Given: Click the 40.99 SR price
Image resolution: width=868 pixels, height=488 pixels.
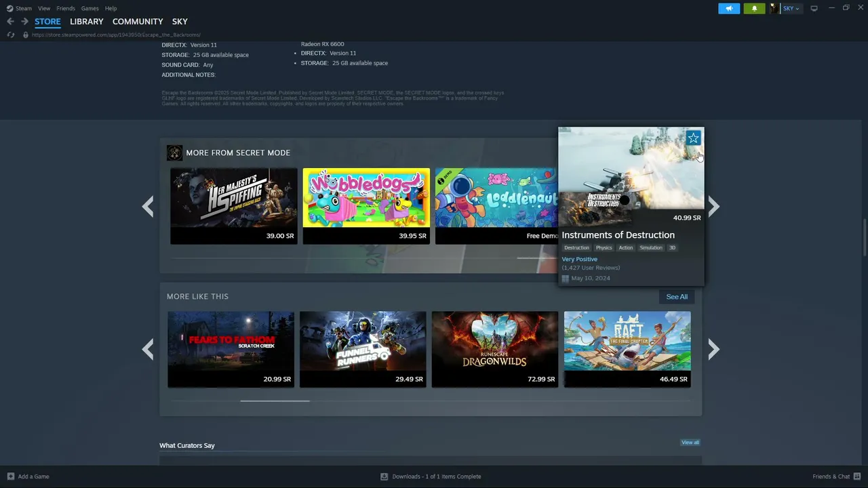Looking at the screenshot, I should (687, 218).
